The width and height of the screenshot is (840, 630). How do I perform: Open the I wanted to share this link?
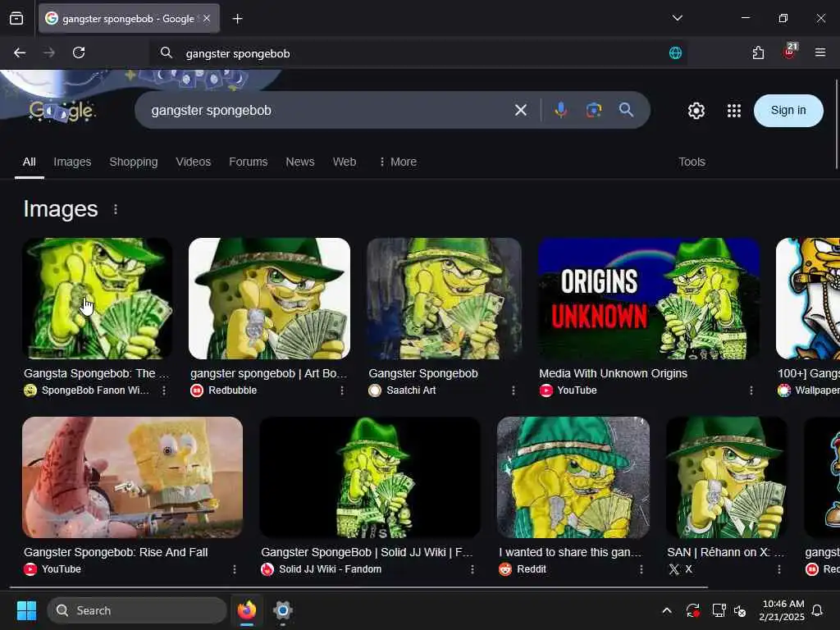click(570, 552)
